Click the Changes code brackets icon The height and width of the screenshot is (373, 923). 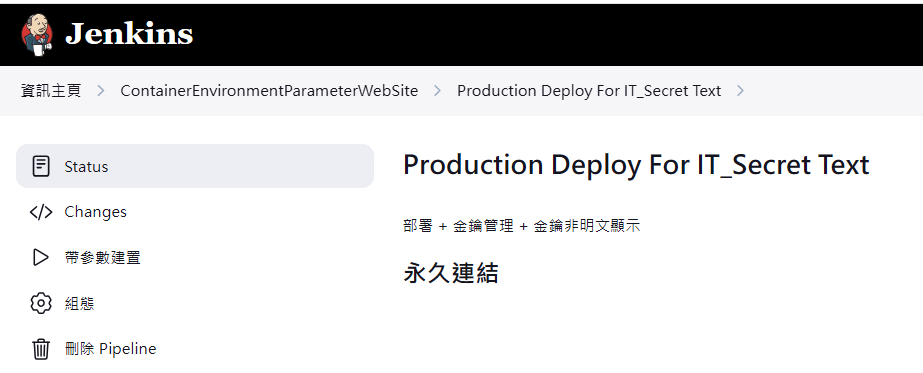41,212
